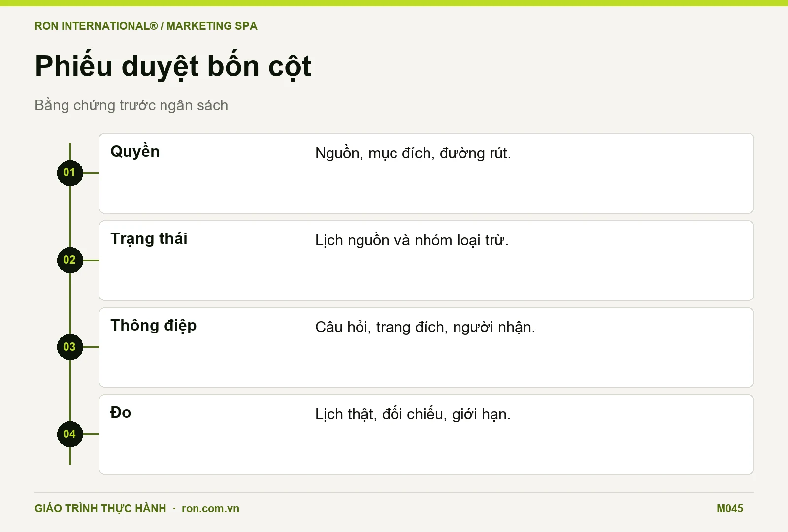Click the step 02 circle marker
The image size is (788, 532).
pos(70,260)
